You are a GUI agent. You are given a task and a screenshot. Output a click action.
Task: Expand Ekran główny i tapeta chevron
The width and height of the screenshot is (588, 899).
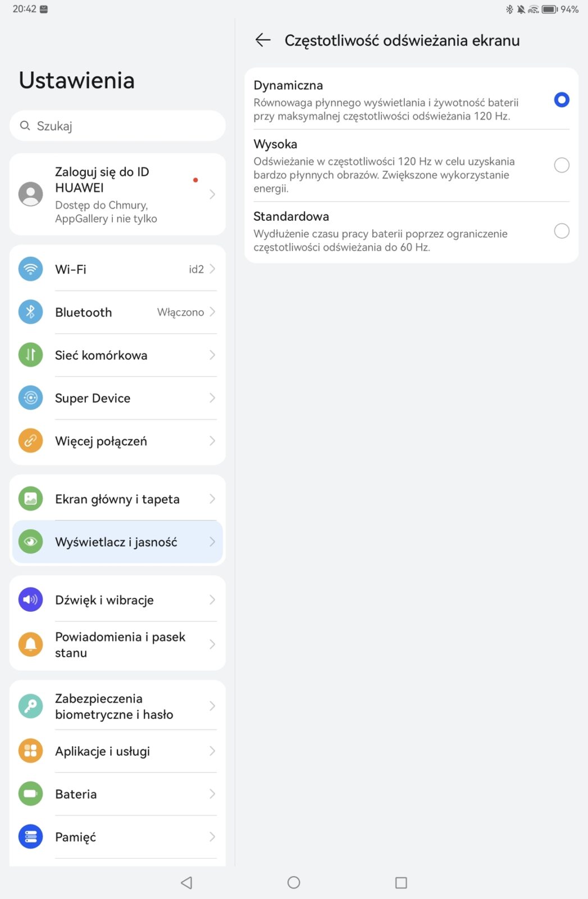[212, 499]
